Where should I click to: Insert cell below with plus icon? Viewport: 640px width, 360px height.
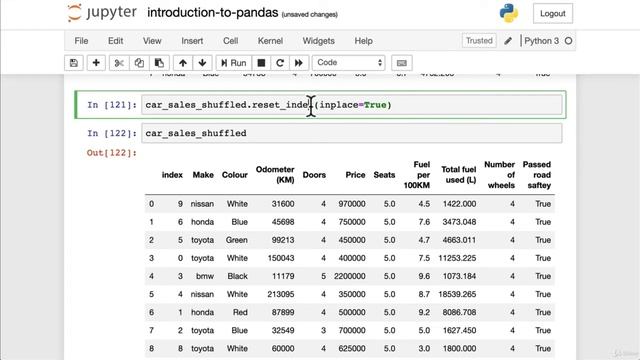coord(96,63)
